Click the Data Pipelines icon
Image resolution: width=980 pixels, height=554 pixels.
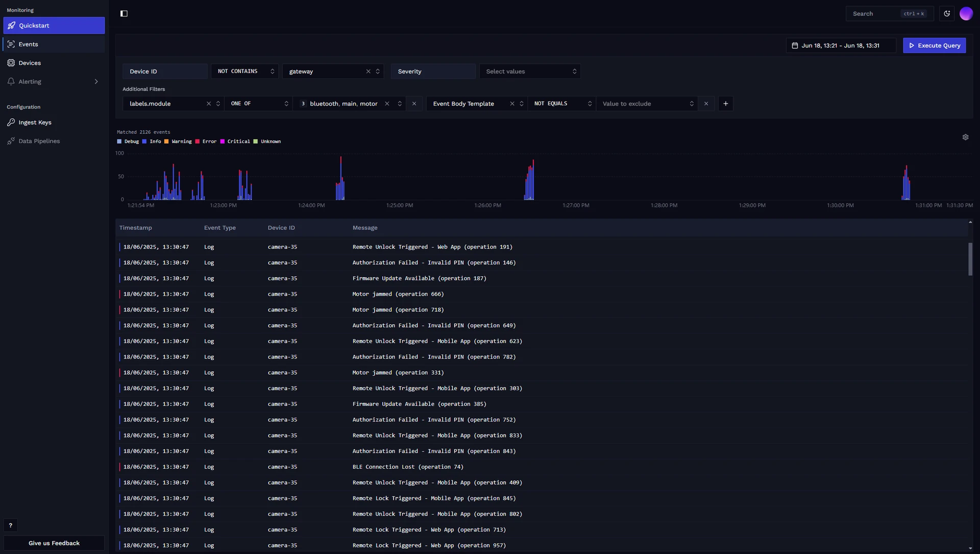11,141
